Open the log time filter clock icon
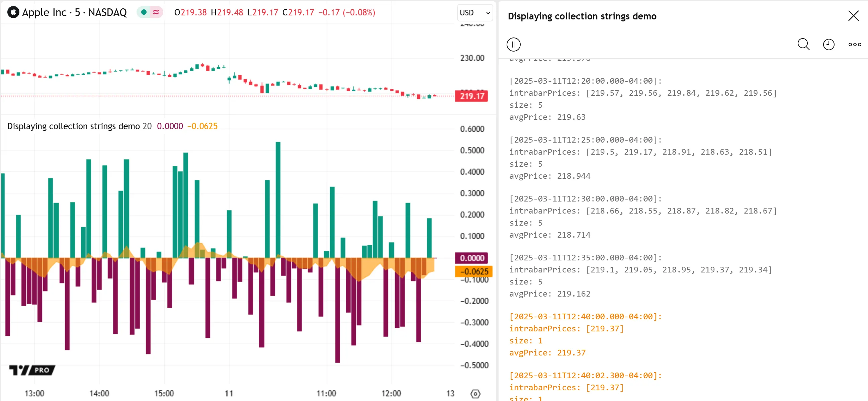 point(829,45)
